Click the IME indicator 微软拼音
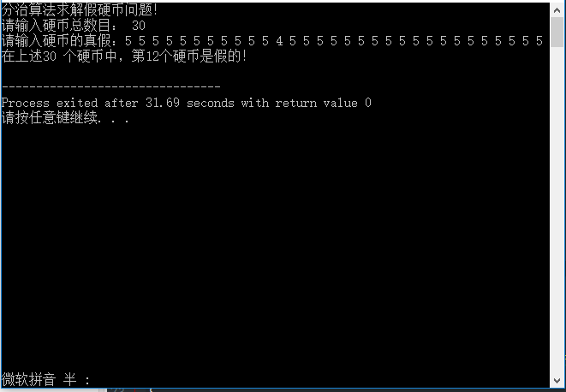This screenshot has height=392, width=566. tap(28, 379)
